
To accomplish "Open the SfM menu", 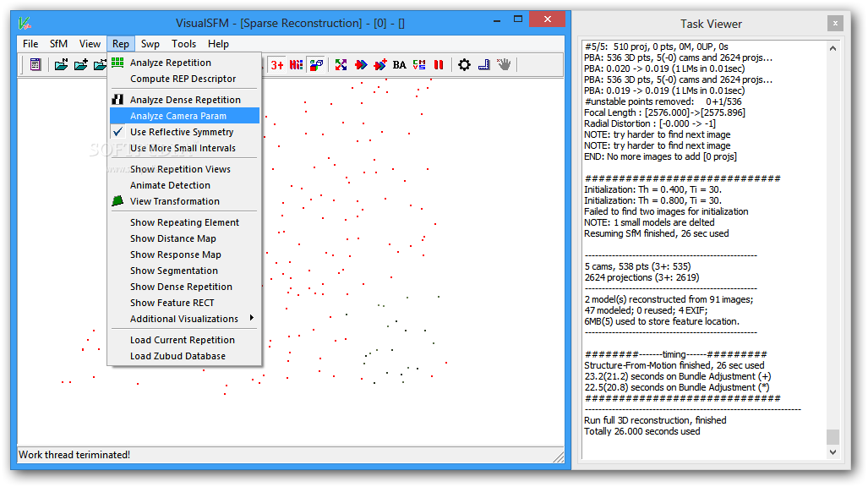I will [58, 44].
